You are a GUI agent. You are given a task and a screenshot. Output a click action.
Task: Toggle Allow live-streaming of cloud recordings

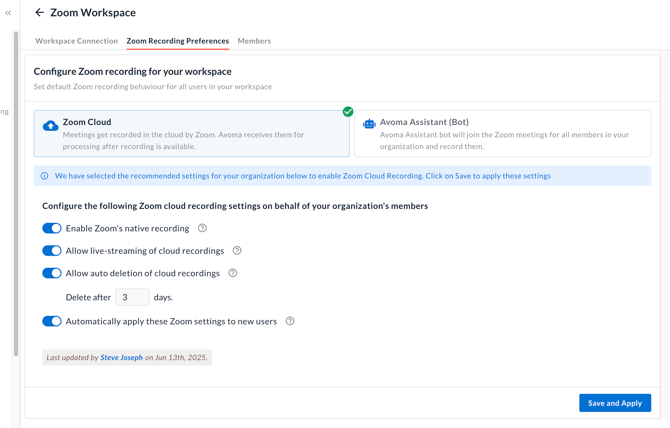click(52, 251)
